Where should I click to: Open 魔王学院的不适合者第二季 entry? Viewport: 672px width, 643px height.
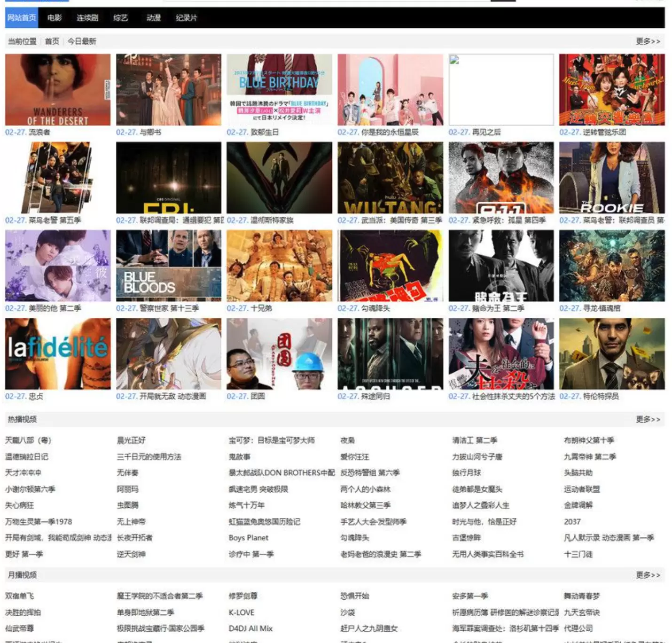coord(160,596)
